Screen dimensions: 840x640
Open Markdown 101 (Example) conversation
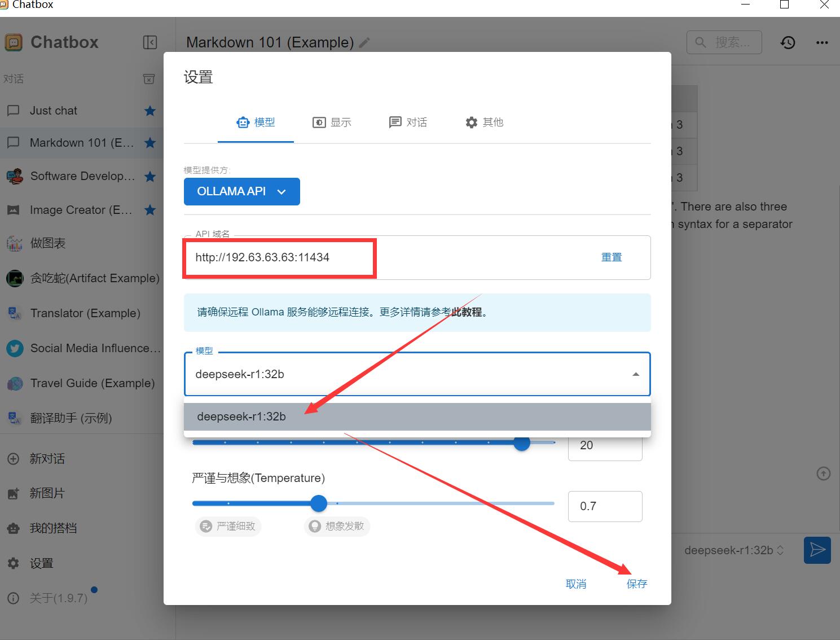[x=82, y=143]
